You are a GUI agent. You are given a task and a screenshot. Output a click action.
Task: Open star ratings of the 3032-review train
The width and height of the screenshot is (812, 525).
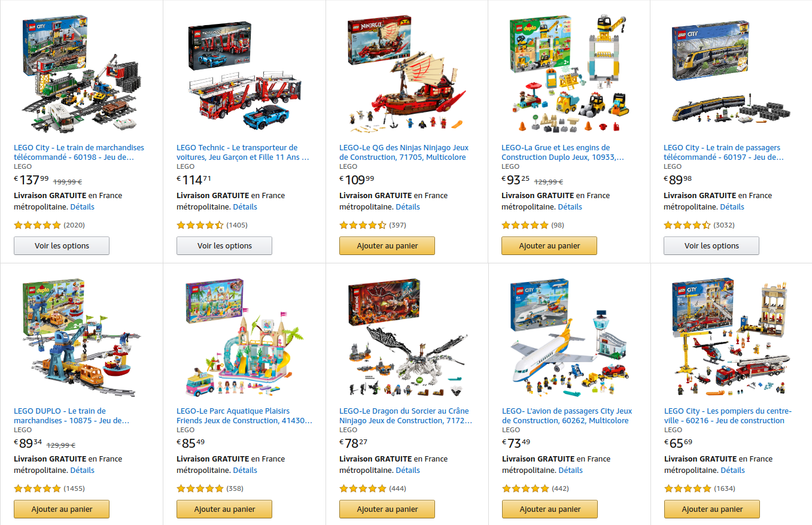[687, 225]
